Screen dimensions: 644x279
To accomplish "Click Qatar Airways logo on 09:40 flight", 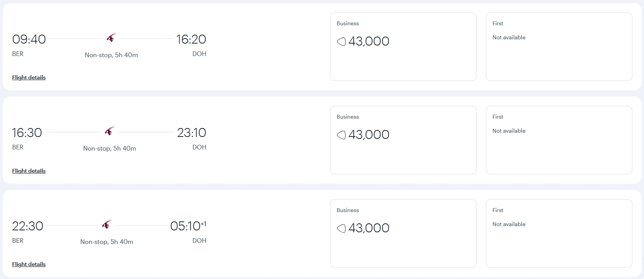I will point(111,38).
